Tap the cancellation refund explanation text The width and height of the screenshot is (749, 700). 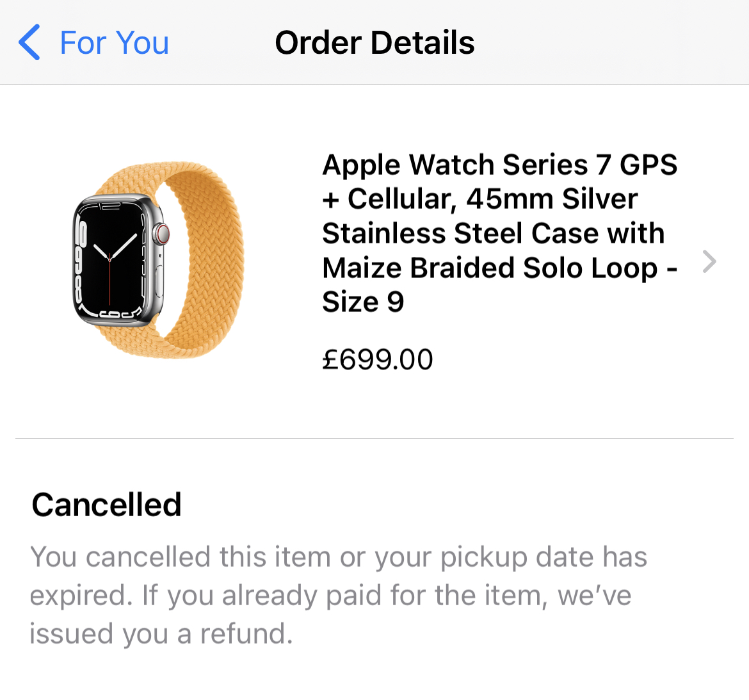click(x=338, y=596)
